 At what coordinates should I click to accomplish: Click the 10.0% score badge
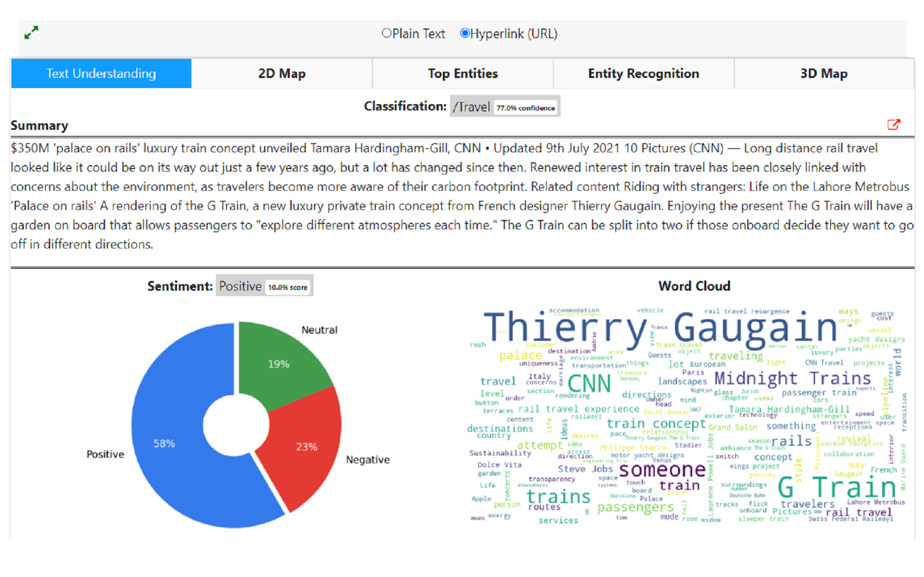tap(288, 287)
